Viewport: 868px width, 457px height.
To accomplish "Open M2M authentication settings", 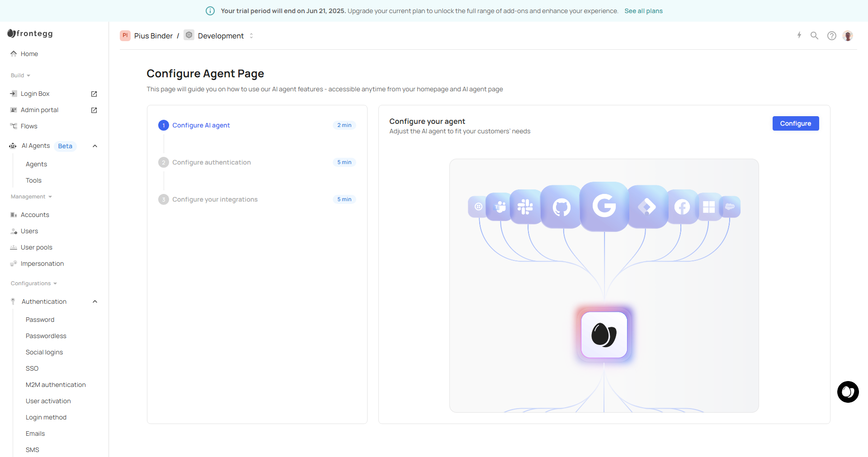I will pos(56,385).
